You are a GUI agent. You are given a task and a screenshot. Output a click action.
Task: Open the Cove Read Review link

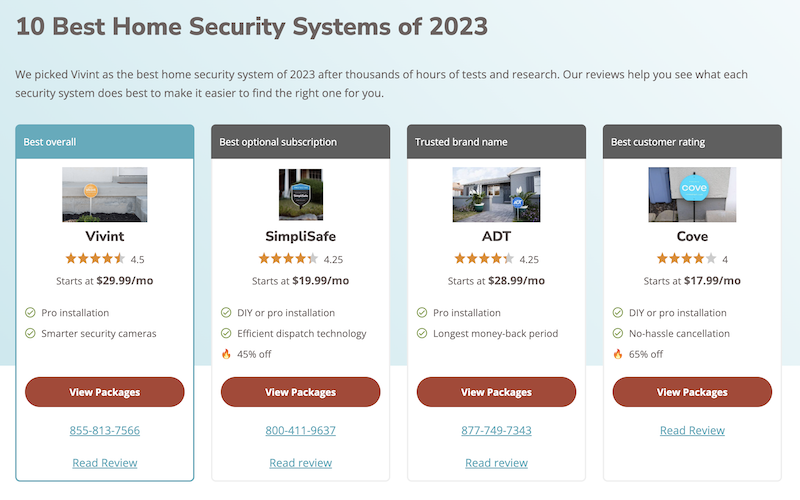coord(692,431)
